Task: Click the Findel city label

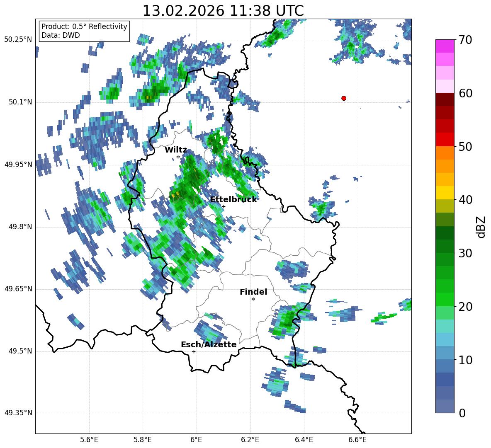Action: 253,292
